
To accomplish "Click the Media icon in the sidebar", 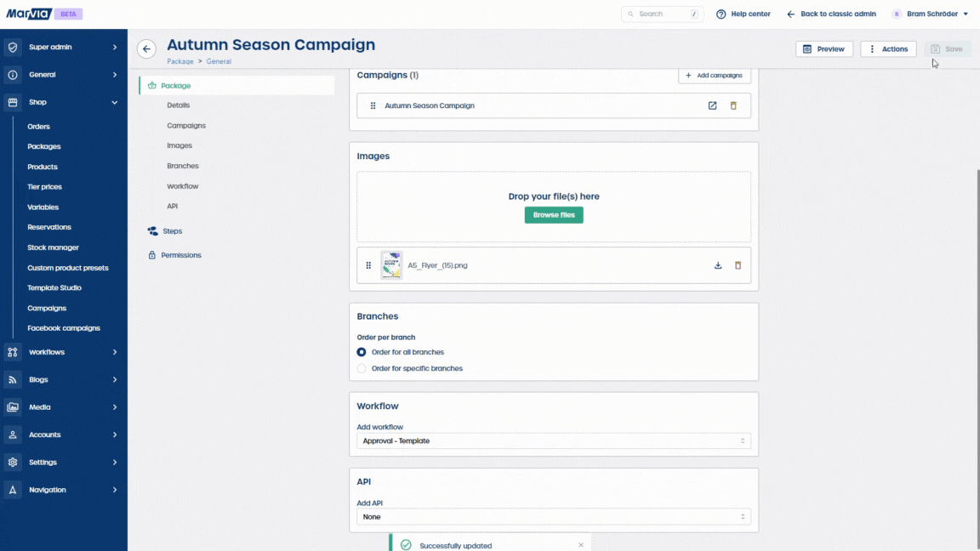I will click(x=12, y=406).
